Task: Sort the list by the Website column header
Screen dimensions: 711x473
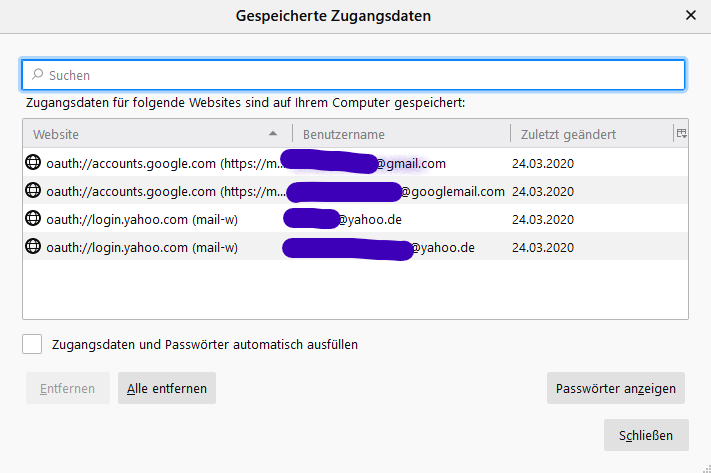Action: click(x=150, y=134)
